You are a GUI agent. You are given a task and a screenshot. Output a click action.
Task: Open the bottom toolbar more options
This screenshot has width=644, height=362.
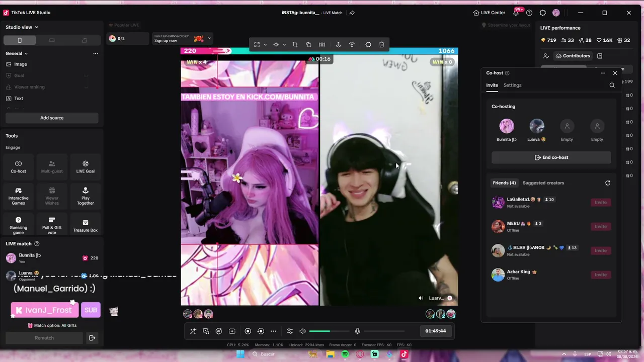pos(273,331)
